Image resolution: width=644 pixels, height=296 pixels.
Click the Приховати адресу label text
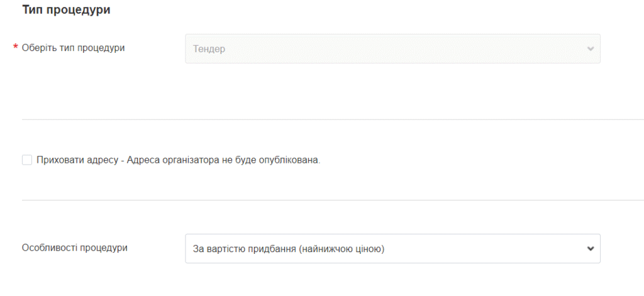(78, 160)
